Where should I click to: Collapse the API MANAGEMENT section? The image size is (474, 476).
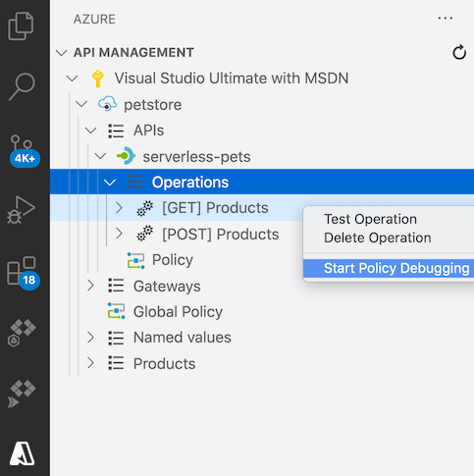tap(62, 53)
